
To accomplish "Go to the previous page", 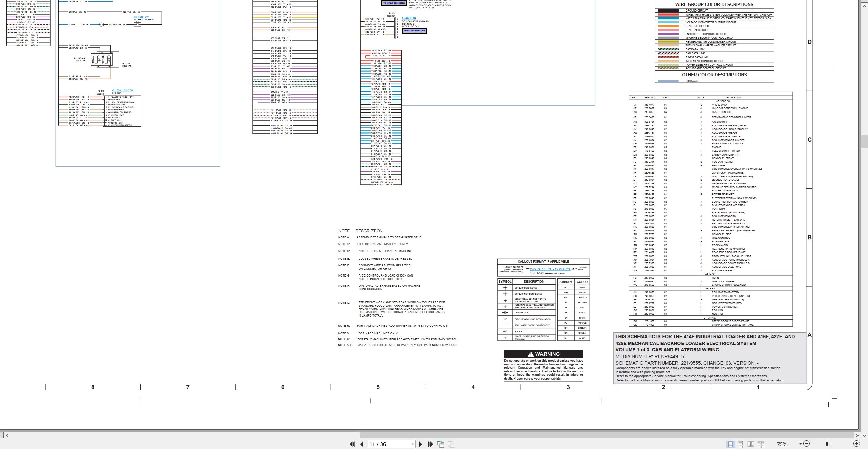I will click(362, 444).
